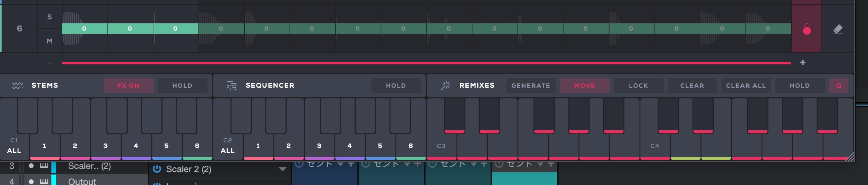Viewport: 868px width, 185px height.
Task: Click the Clear All button
Action: (746, 85)
